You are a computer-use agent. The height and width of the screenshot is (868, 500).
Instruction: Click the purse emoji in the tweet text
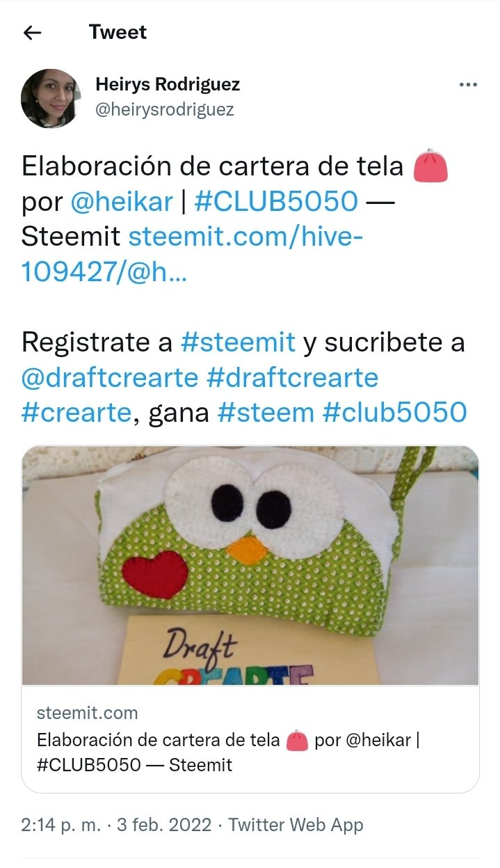click(x=430, y=168)
